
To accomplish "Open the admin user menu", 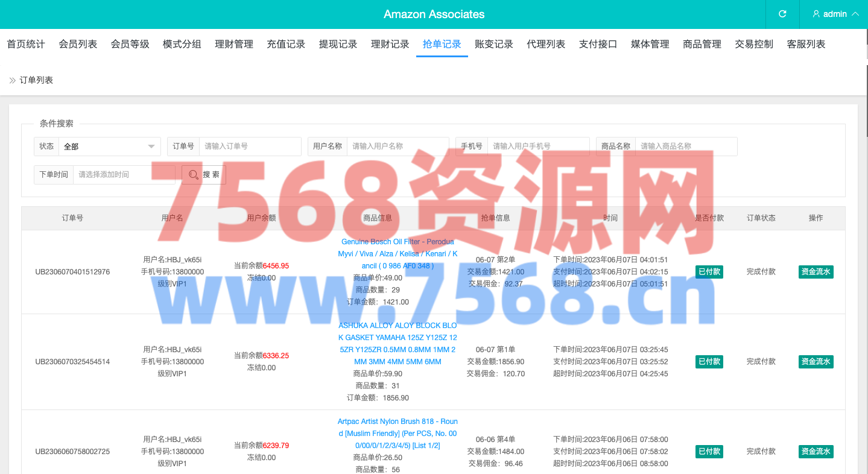I will (x=835, y=14).
